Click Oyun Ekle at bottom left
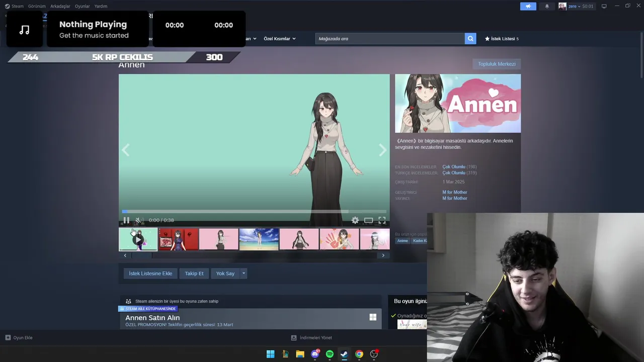This screenshot has width=644, height=362. click(x=19, y=338)
